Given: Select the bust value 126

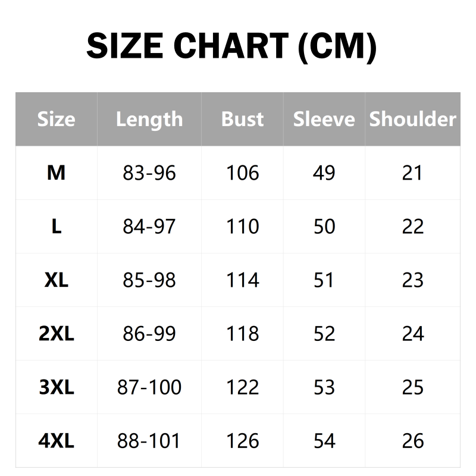Looking at the screenshot, I should coord(242,441).
